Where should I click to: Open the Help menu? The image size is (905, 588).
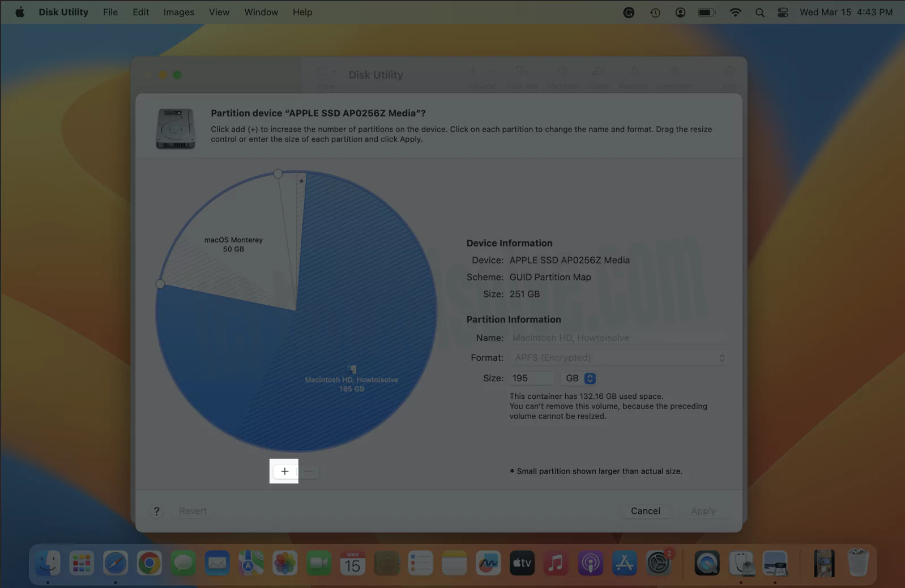(302, 12)
